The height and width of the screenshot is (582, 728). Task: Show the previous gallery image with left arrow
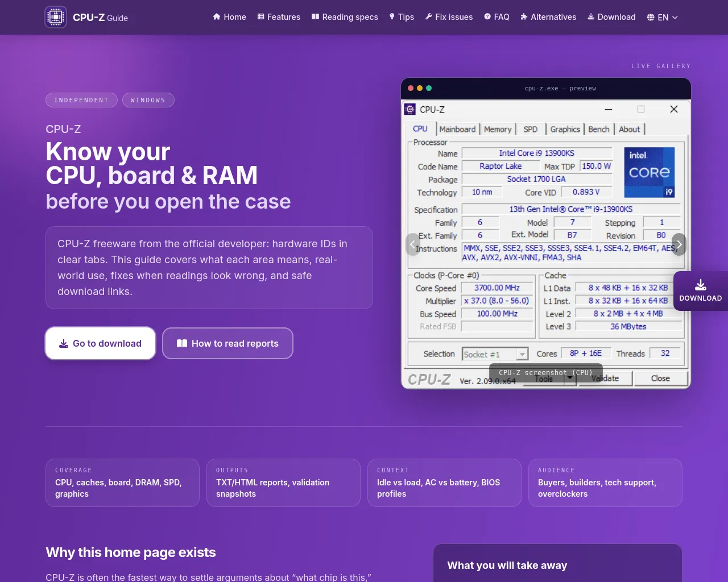(413, 244)
